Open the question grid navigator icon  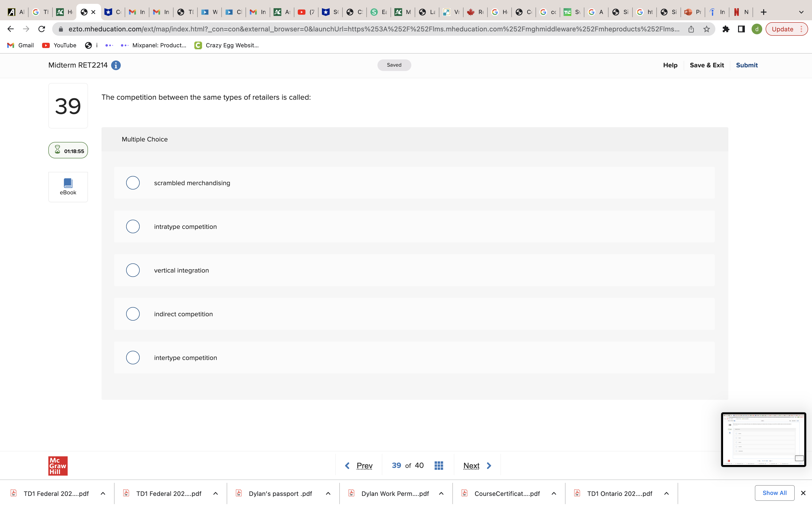point(439,465)
